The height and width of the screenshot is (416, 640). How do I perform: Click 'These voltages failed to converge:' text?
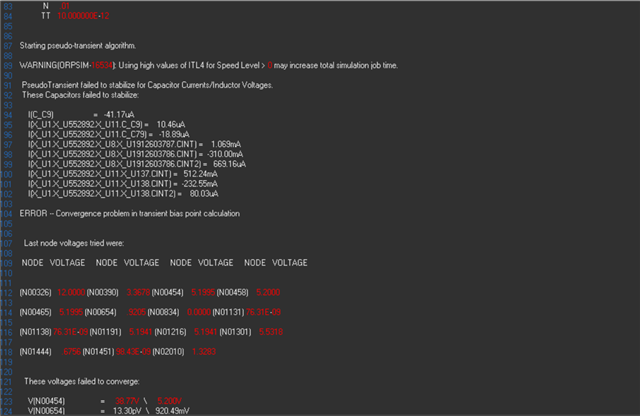tap(82, 381)
